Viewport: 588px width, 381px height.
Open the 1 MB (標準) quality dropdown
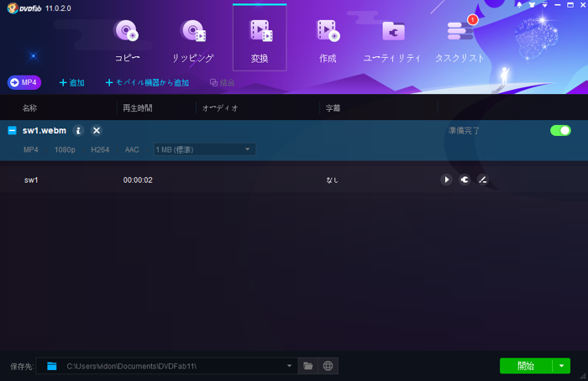[205, 149]
